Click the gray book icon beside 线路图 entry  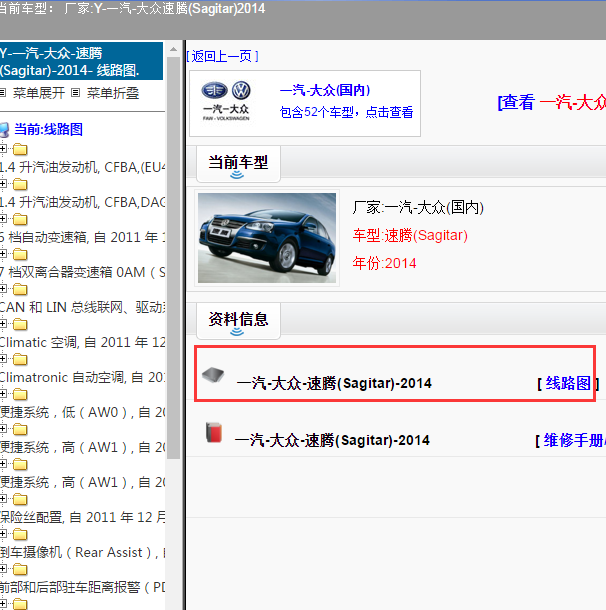tap(213, 375)
